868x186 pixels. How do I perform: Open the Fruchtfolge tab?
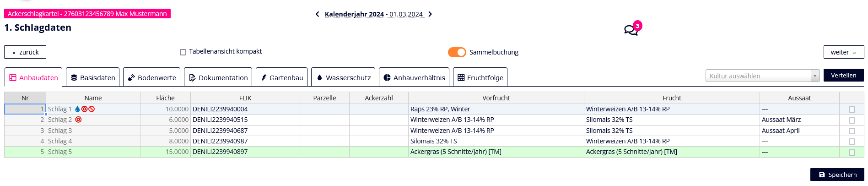[x=480, y=77]
